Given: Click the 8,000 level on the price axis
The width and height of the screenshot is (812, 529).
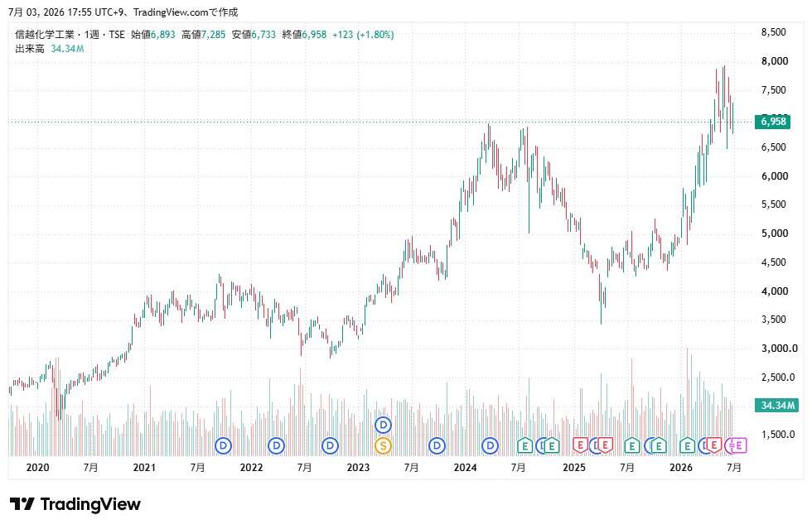Looking at the screenshot, I should [774, 61].
